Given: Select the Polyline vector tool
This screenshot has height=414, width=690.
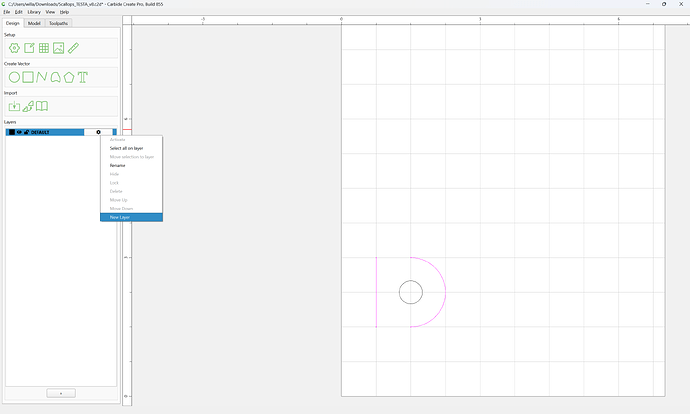Looking at the screenshot, I should [x=42, y=77].
